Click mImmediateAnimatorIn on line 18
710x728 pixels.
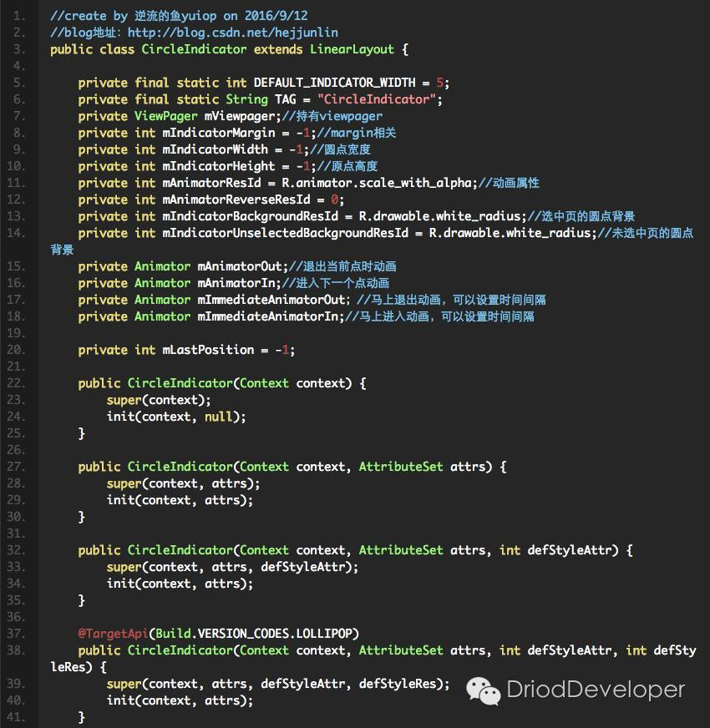[267, 316]
